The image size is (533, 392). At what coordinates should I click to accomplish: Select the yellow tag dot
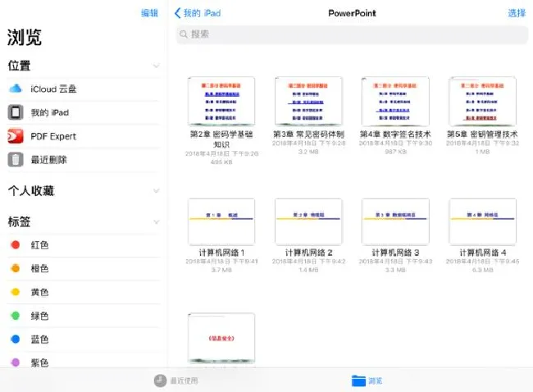16,292
